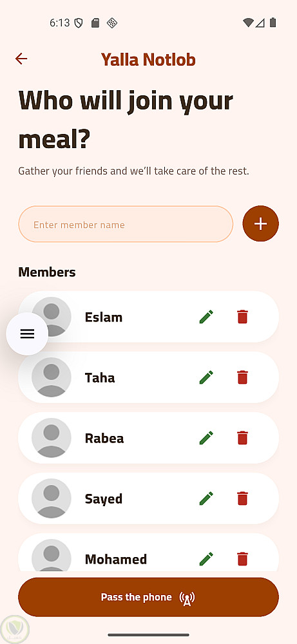Click the Pass the phone button
This screenshot has height=644, width=297.
[x=148, y=597]
